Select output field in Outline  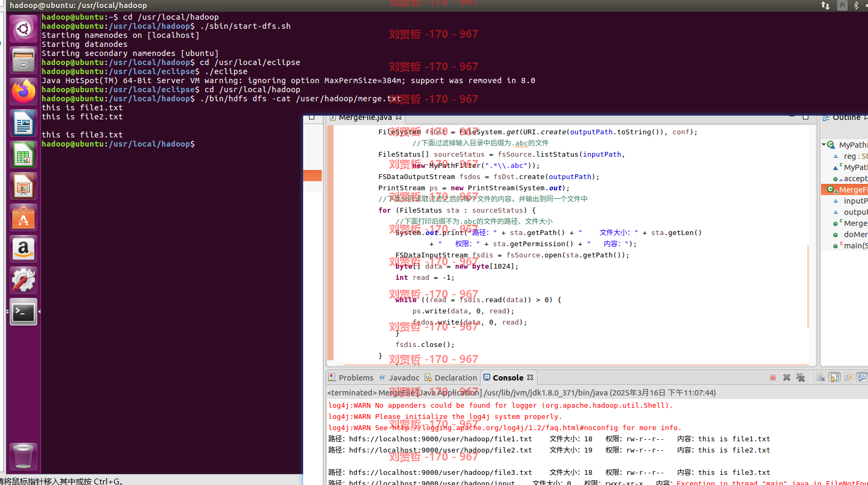click(850, 212)
